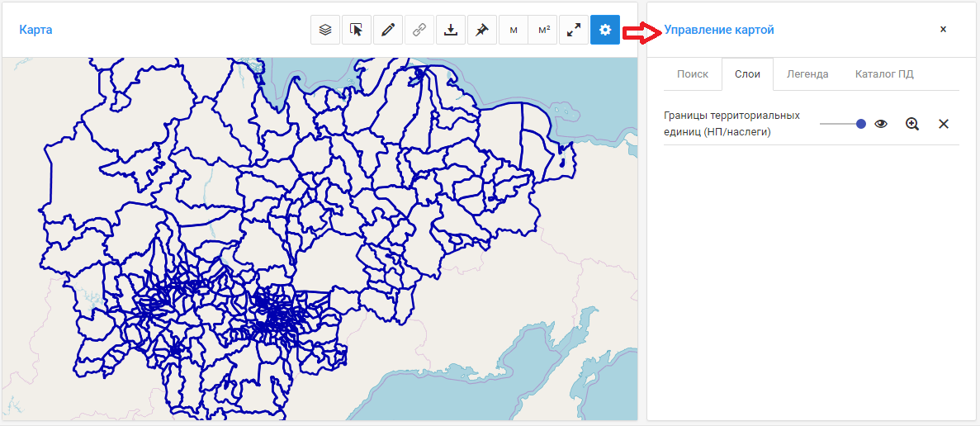Open the layers stack tool
Image resolution: width=980 pixels, height=426 pixels.
point(325,30)
